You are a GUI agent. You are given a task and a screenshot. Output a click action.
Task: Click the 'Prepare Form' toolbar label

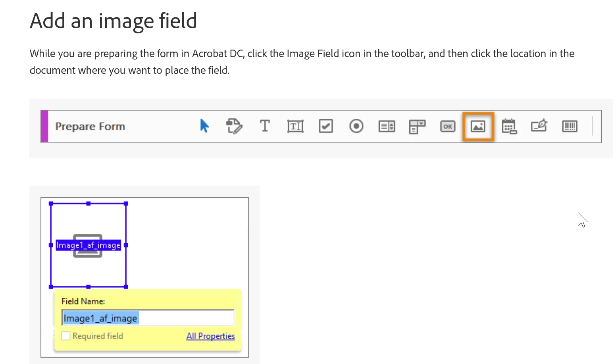click(90, 126)
